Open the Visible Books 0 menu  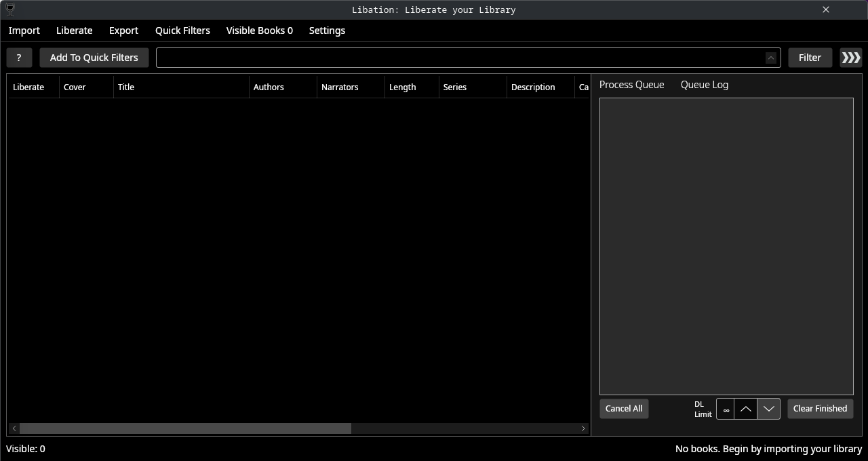pyautogui.click(x=260, y=31)
